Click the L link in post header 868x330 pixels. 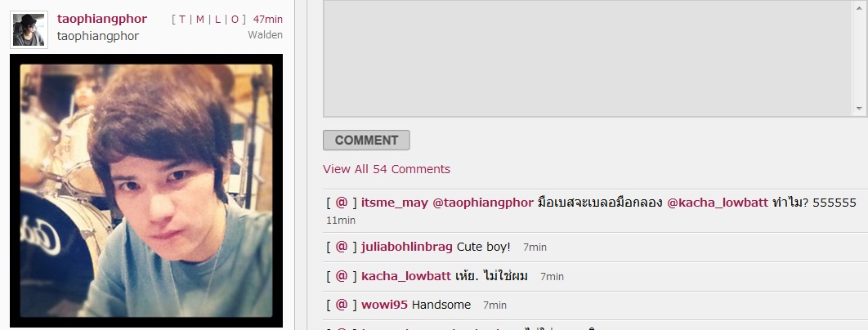coord(217,20)
